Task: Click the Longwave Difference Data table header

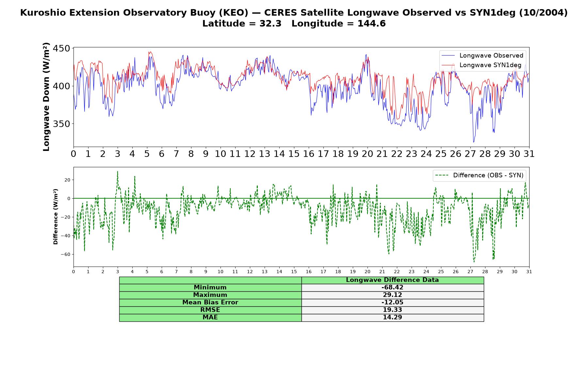Action: [392, 280]
